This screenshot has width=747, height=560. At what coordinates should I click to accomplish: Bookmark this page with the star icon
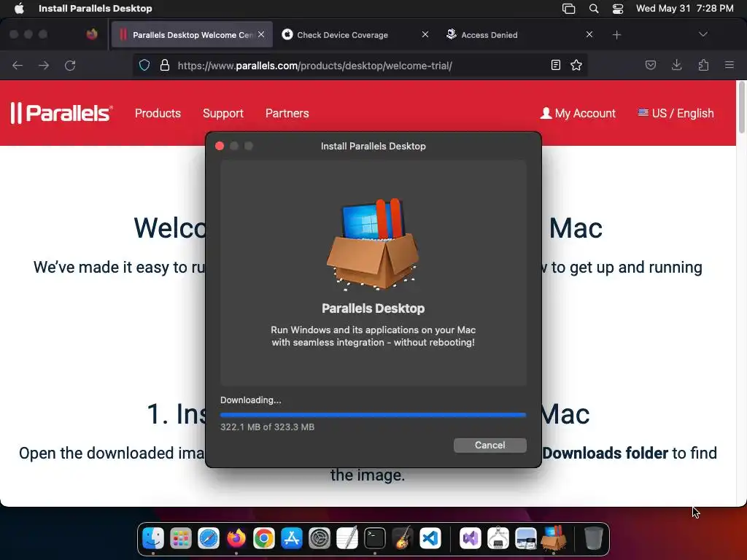[x=576, y=65]
